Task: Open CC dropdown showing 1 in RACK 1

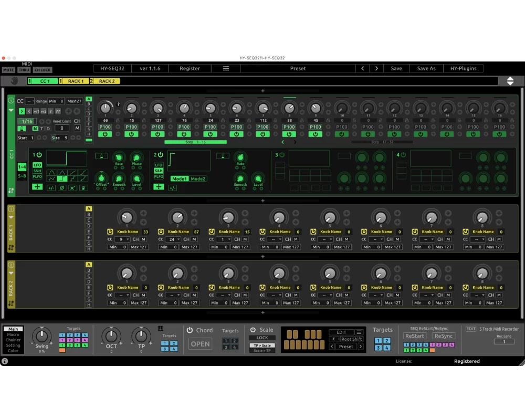Action: click(224, 239)
